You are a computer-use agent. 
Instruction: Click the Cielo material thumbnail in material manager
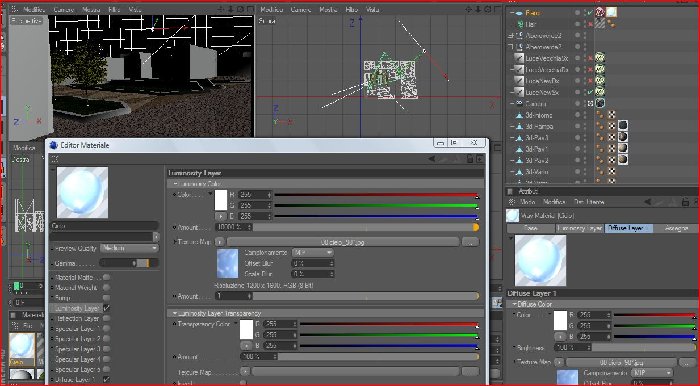pos(21,346)
